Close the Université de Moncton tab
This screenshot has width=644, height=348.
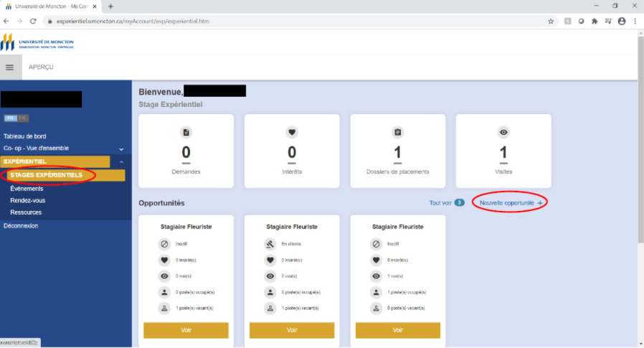coord(95,6)
